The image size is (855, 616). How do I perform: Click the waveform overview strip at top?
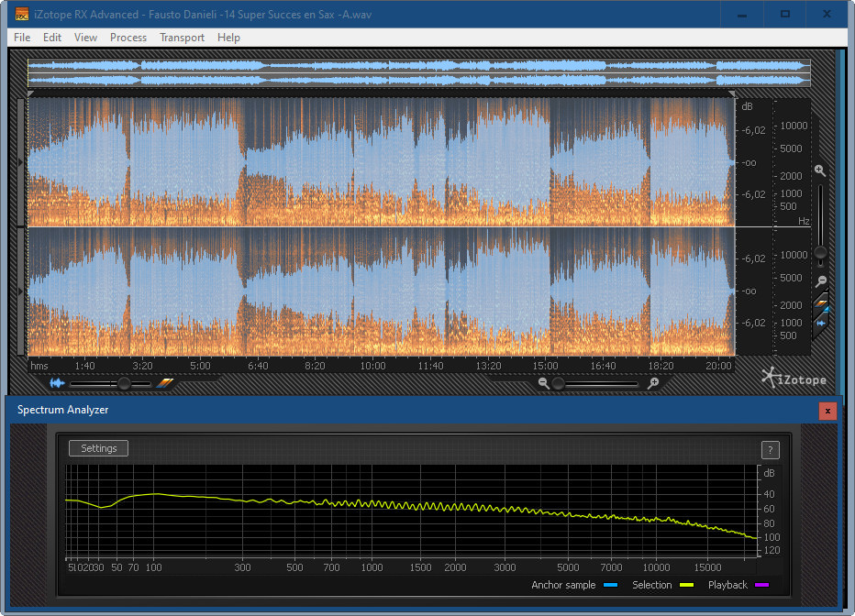418,72
